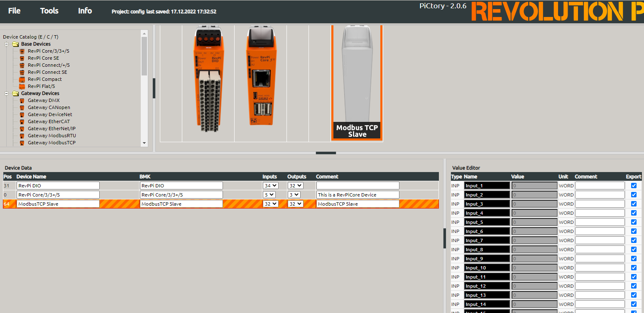Click the Device Catalog (E / C / T) label
Screen dimensions: 644x313
31,37
